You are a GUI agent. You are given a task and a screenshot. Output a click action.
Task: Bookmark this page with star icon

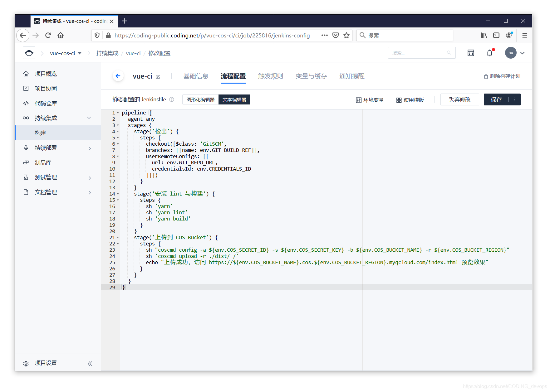tap(346, 35)
